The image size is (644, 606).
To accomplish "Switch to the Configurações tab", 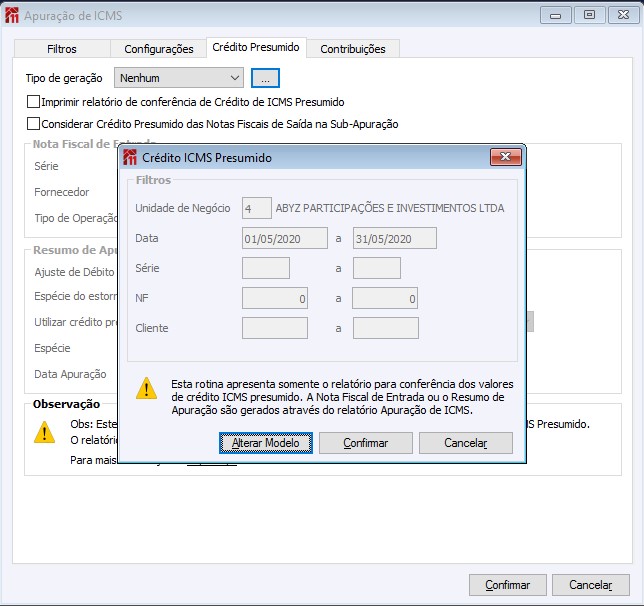I will pyautogui.click(x=159, y=49).
